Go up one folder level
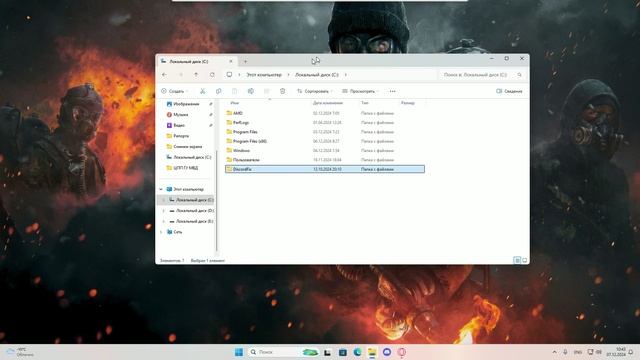The image size is (640, 360). coord(196,75)
